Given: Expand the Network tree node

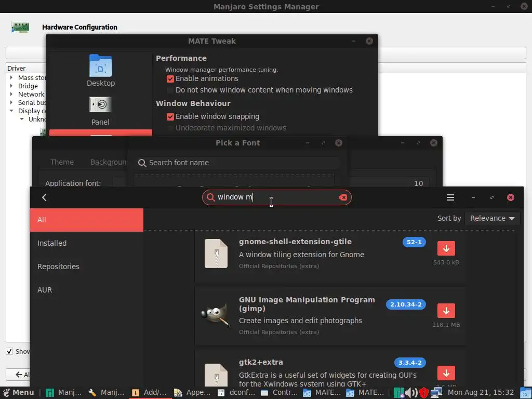Looking at the screenshot, I should pos(11,94).
